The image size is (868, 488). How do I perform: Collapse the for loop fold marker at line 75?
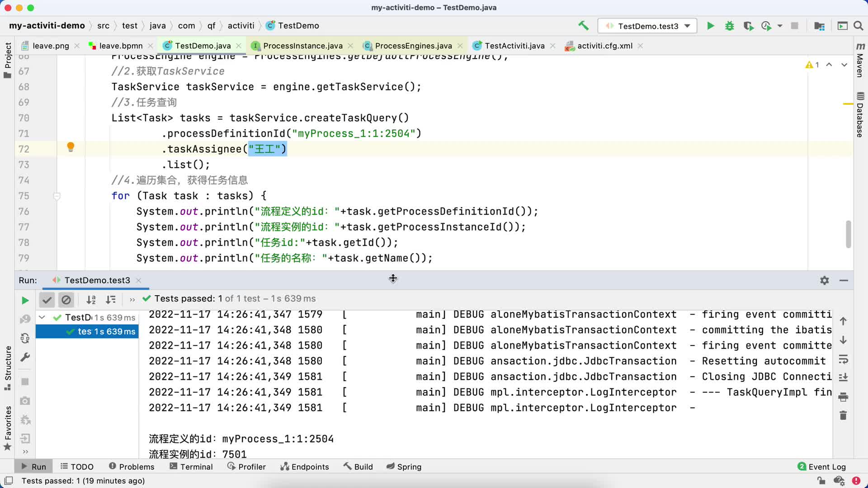click(x=57, y=196)
